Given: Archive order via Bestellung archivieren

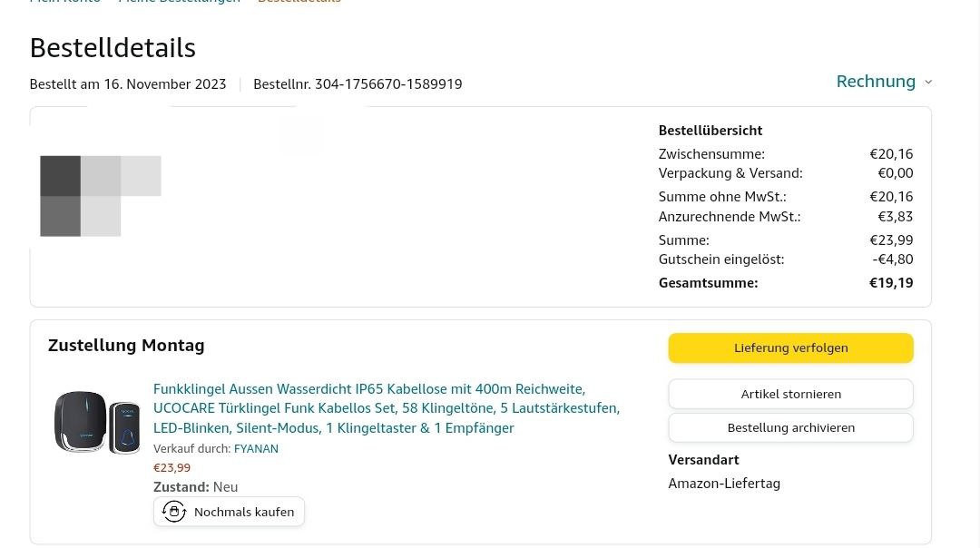Looking at the screenshot, I should pyautogui.click(x=790, y=427).
